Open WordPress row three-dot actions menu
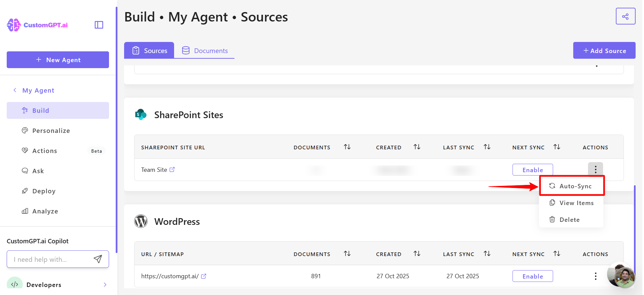 click(595, 276)
